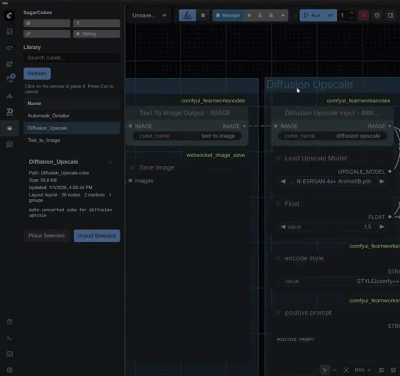The width and height of the screenshot is (400, 376).
Task: Open the active SugarCubes sidebar panel icon
Action: [x=10, y=128]
